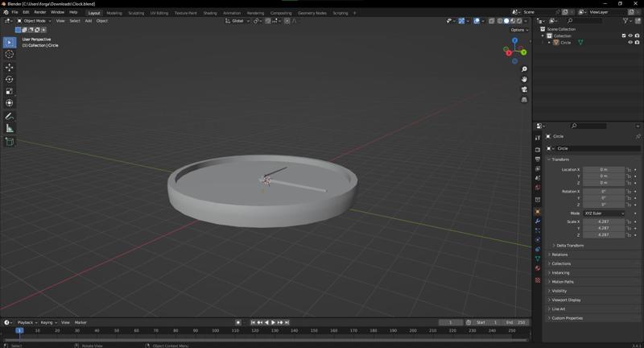The image size is (644, 348).
Task: Switch to the Geometry Nodes workspace tab
Action: pyautogui.click(x=312, y=13)
